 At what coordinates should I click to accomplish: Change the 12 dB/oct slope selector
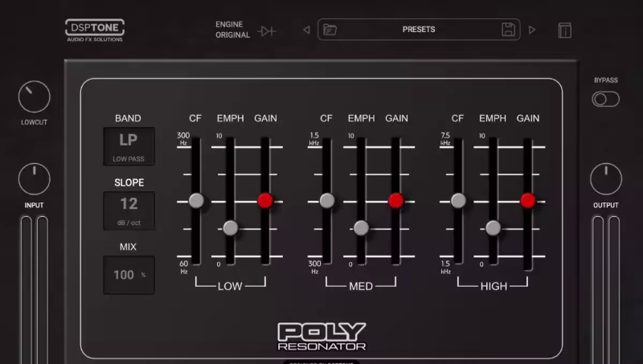point(129,209)
